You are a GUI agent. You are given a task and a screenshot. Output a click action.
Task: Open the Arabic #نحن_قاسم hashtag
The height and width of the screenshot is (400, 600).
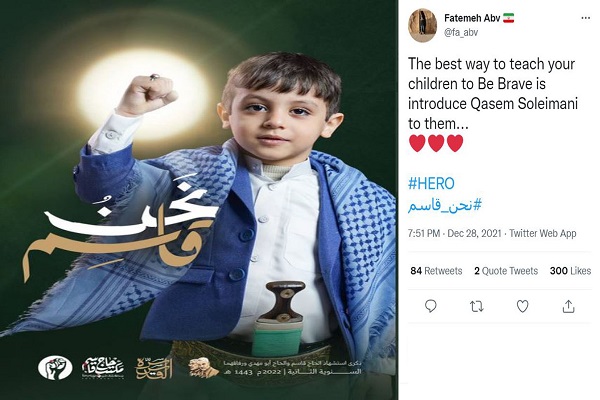pos(444,206)
